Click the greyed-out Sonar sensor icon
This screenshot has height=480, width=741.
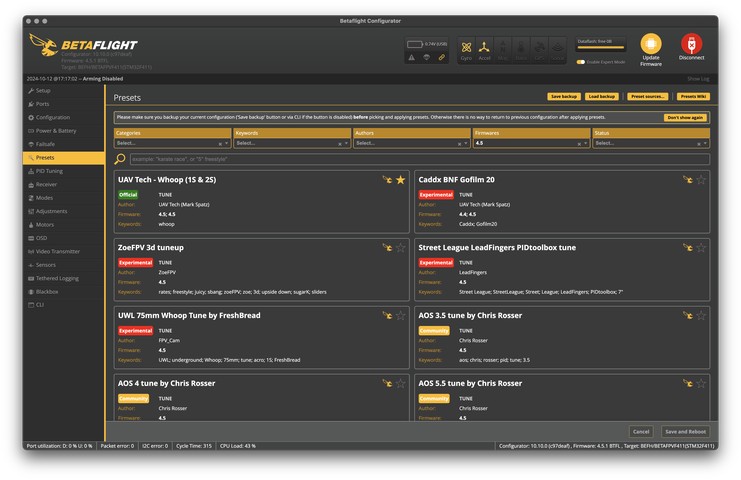point(558,50)
